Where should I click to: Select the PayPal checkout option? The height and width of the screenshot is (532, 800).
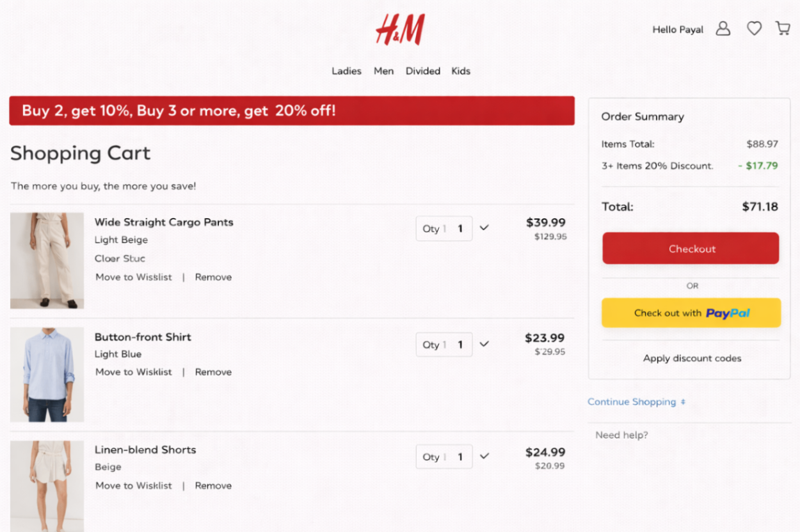point(691,313)
